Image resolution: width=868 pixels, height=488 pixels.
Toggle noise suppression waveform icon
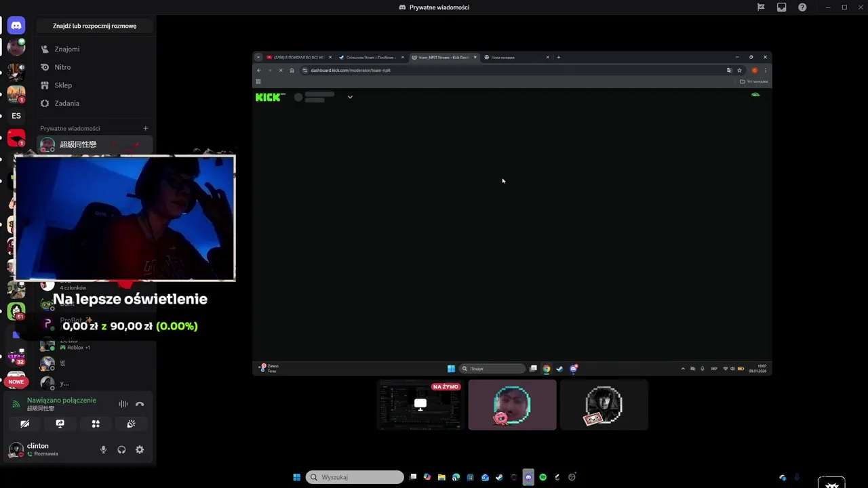click(123, 404)
